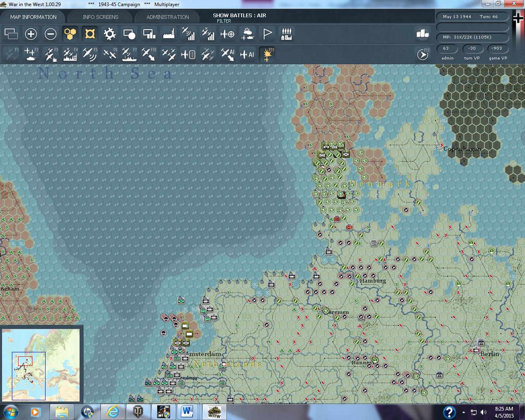
Task: Select the F4 bombers over city skyline mode
Action: click(x=70, y=54)
